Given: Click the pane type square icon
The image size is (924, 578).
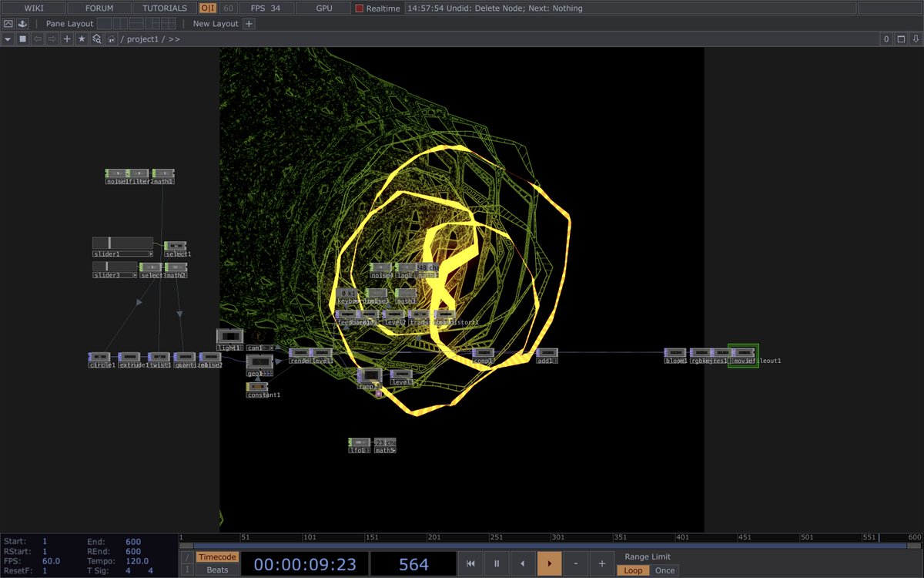Looking at the screenshot, I should (23, 39).
